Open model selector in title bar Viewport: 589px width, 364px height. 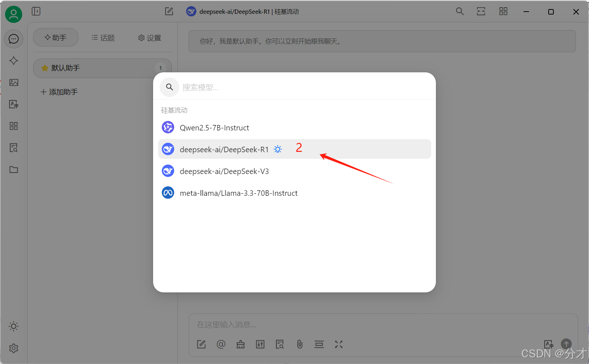(243, 11)
